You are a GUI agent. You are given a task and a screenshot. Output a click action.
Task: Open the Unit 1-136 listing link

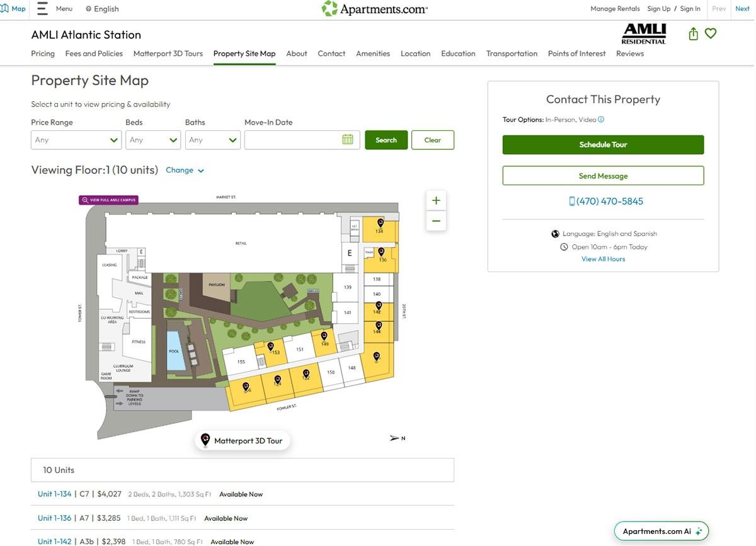[55, 518]
